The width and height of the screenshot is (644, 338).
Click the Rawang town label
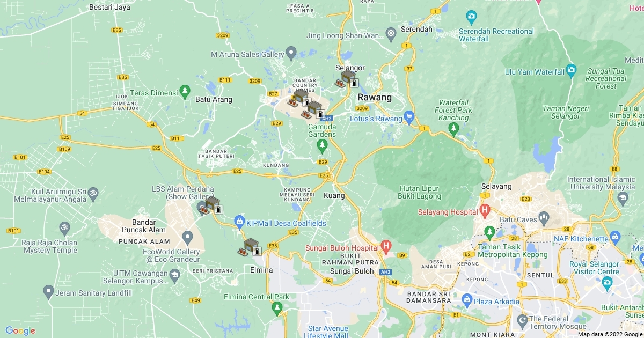pyautogui.click(x=374, y=98)
